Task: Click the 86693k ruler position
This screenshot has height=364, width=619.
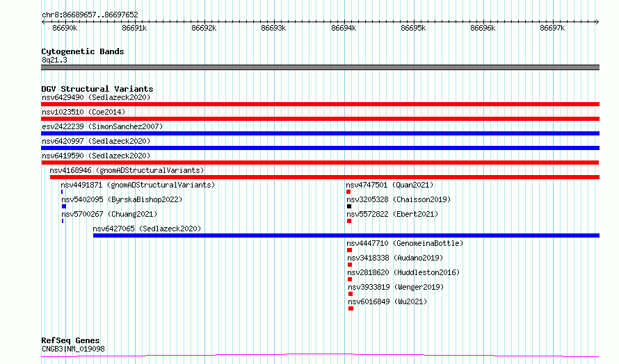Action: (x=273, y=28)
